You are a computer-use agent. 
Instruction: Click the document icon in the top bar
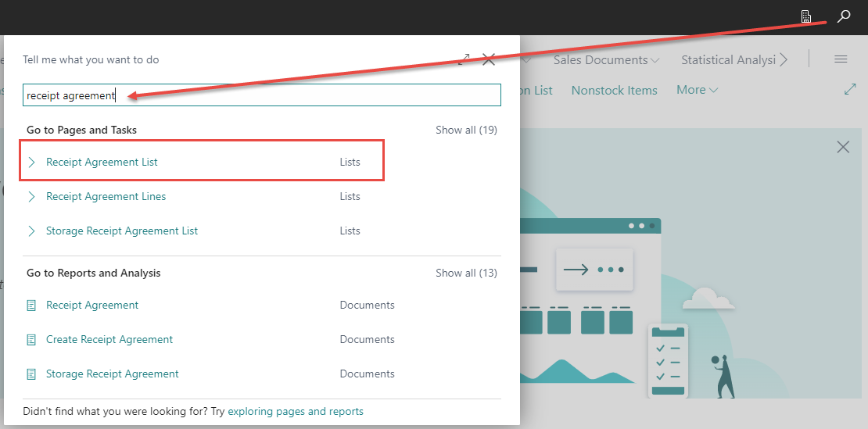pyautogui.click(x=806, y=16)
